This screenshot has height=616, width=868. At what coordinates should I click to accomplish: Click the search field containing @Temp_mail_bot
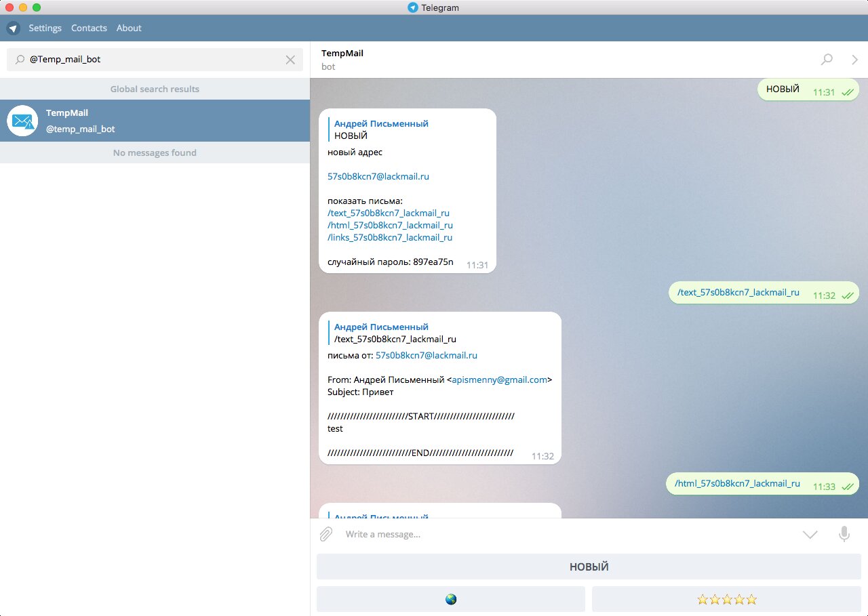(155, 60)
